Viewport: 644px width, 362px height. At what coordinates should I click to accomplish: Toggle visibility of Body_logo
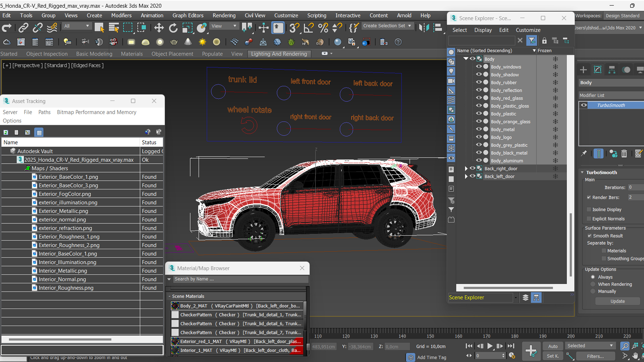(x=479, y=137)
